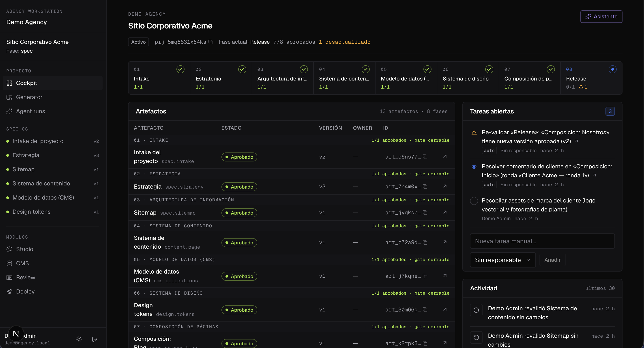Select the Intake phase step 01
This screenshot has height=348, width=644.
(159, 78)
